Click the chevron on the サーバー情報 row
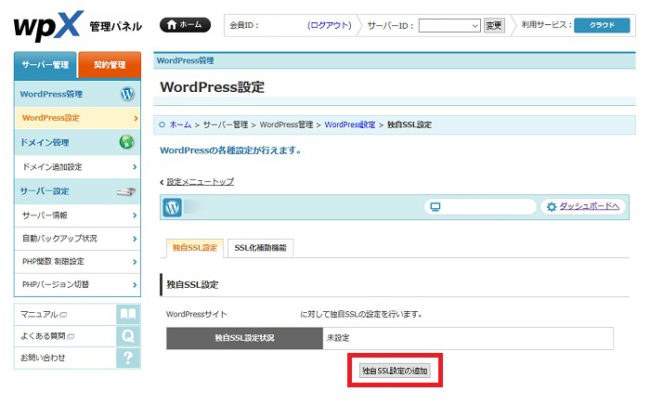Screen dimensions: 650x404 click(135, 215)
